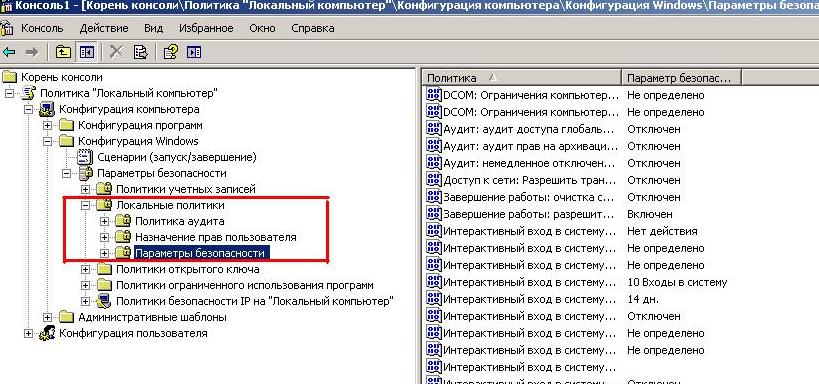Select Сценарии (запуск/завершение) tree item
This screenshot has height=384, width=819.
(177, 157)
